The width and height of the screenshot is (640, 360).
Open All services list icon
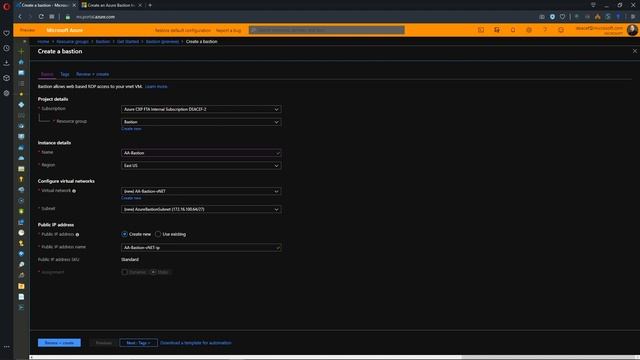(21, 83)
